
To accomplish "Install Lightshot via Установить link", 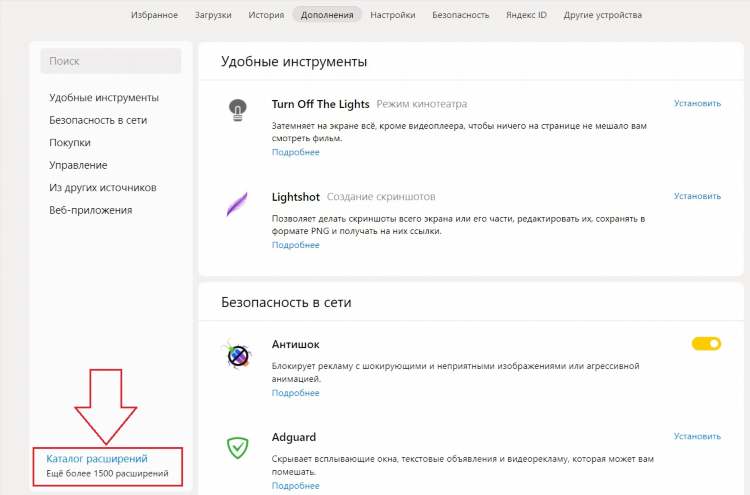I will [x=697, y=196].
